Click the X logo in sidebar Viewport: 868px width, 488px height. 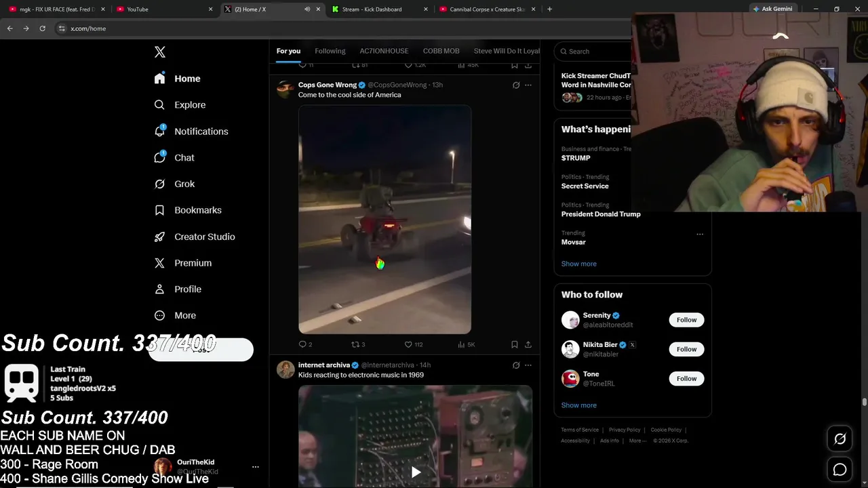pos(159,52)
